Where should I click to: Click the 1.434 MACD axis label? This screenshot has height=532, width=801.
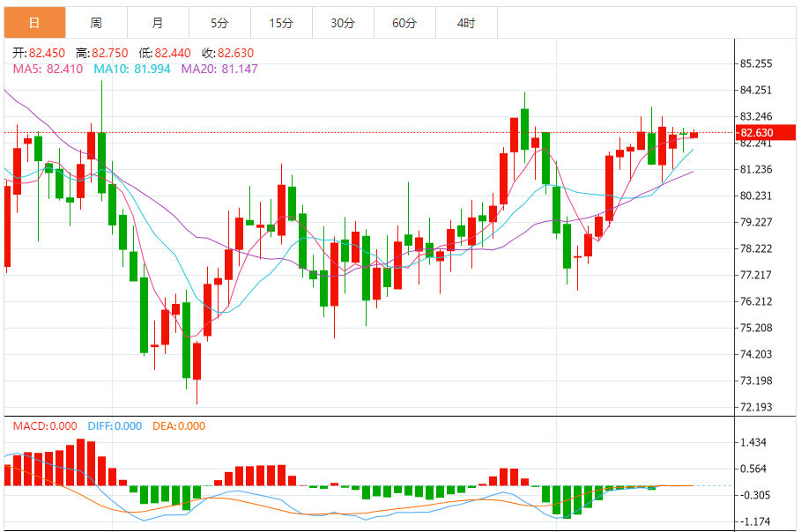tap(753, 443)
